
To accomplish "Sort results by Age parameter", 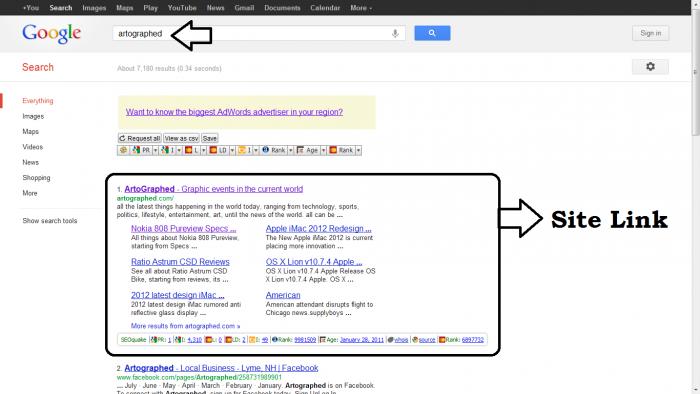I will click(308, 150).
